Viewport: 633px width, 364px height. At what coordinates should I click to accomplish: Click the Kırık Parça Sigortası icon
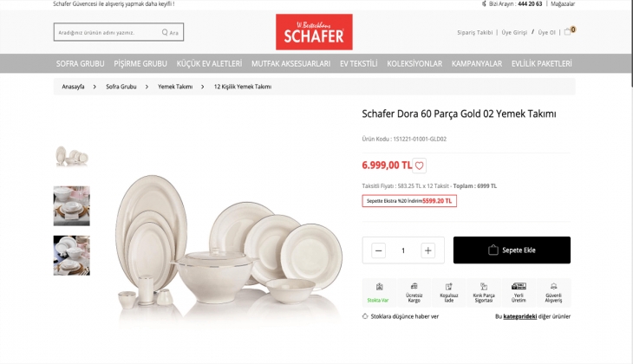pos(484,287)
